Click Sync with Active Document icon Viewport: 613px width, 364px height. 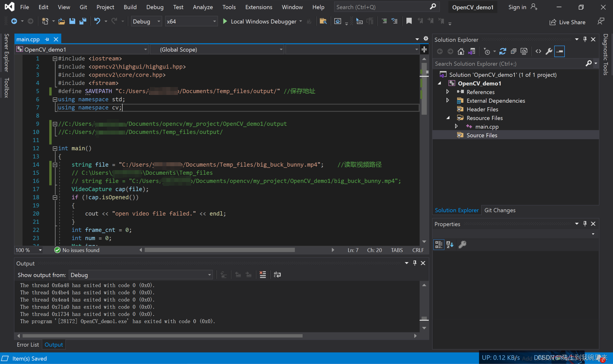(502, 51)
